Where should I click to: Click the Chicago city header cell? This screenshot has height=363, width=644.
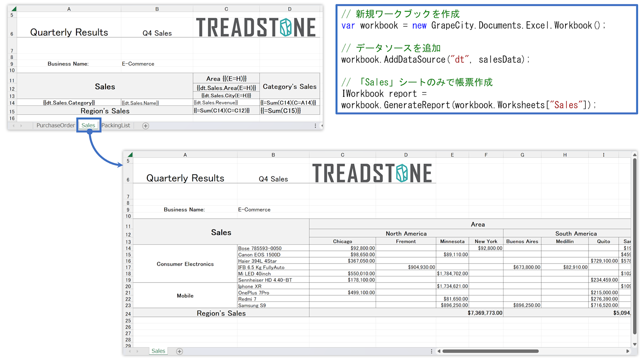click(x=343, y=241)
